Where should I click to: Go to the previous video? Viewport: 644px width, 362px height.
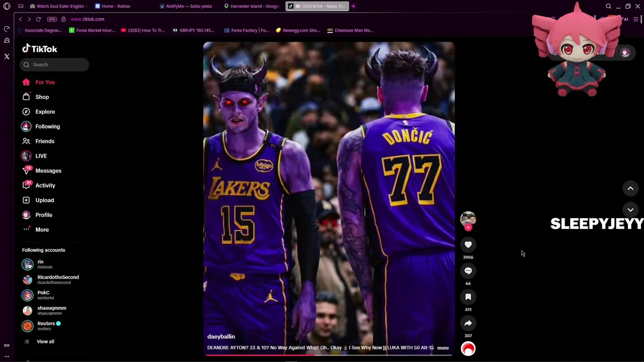(630, 189)
